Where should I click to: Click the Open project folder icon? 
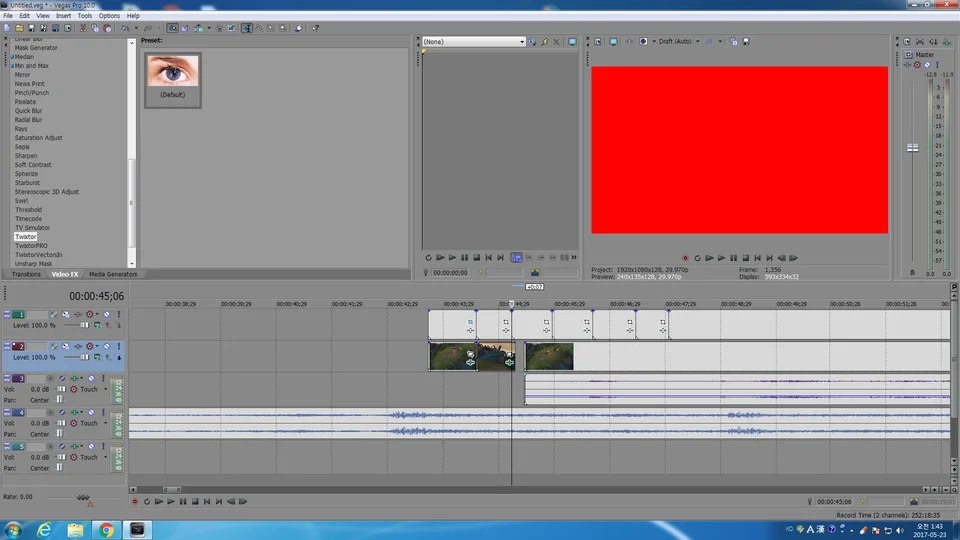(x=19, y=28)
